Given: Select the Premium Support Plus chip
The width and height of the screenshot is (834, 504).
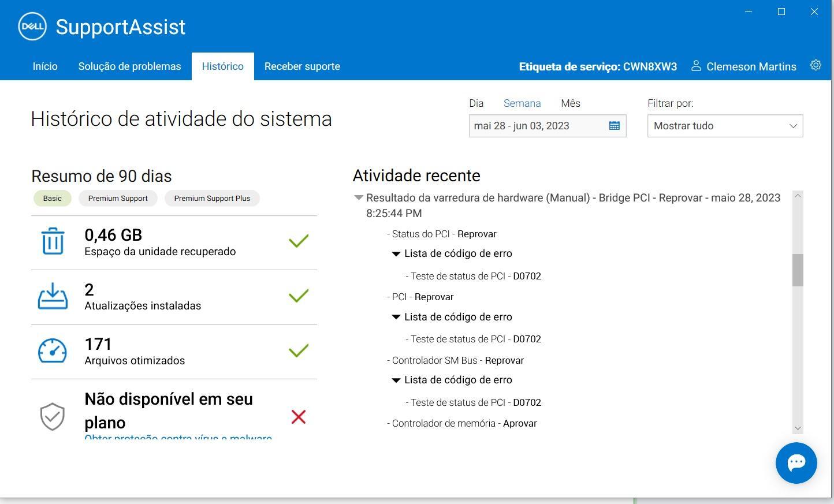Looking at the screenshot, I should coord(212,198).
